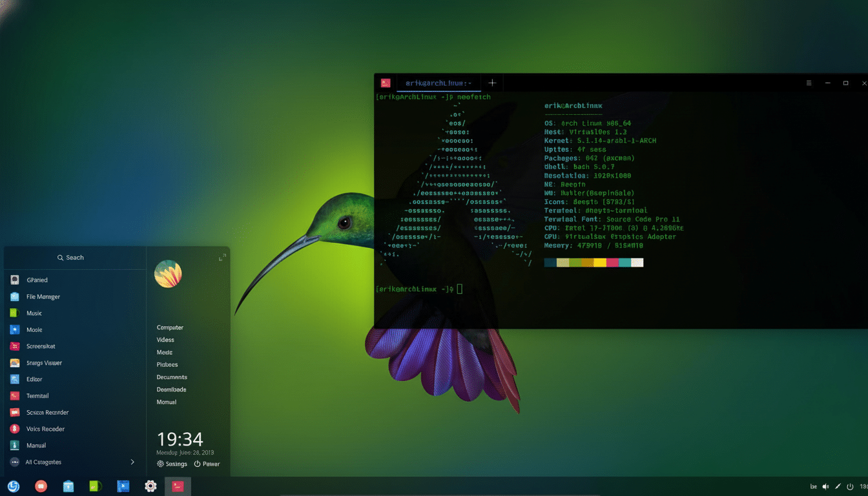The height and width of the screenshot is (496, 868).
Task: Open a new terminal tab with plus button
Action: tap(492, 83)
